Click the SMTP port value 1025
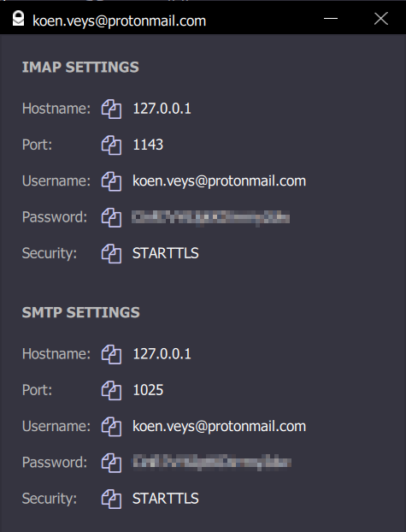The width and height of the screenshot is (406, 532). [148, 390]
